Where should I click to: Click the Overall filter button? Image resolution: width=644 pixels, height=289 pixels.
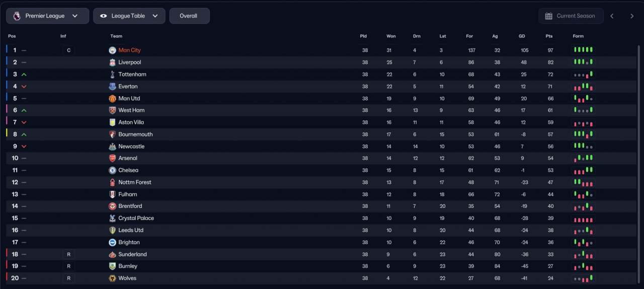pyautogui.click(x=189, y=16)
